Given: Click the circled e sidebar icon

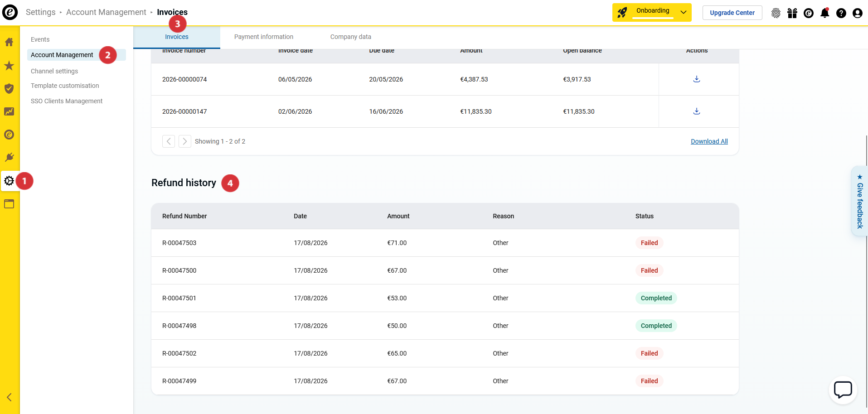Looking at the screenshot, I should [9, 135].
